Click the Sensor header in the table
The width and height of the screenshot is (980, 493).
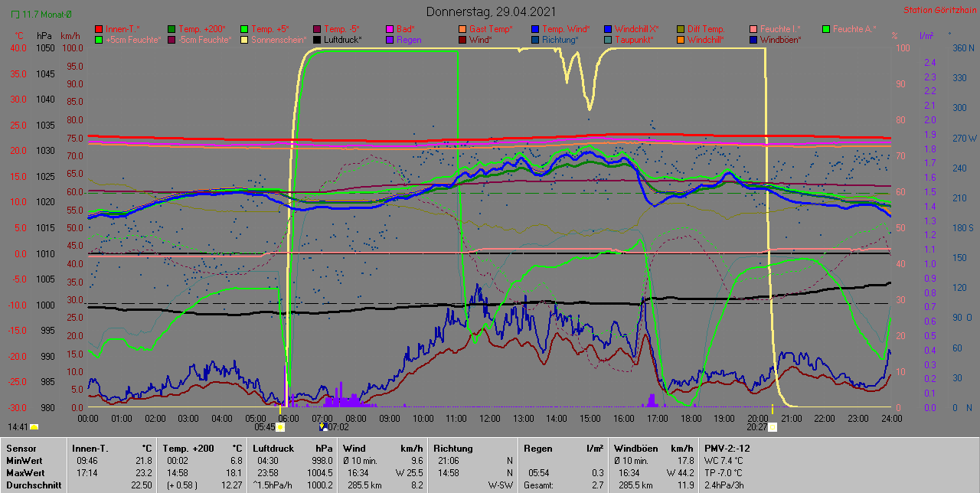(x=21, y=449)
